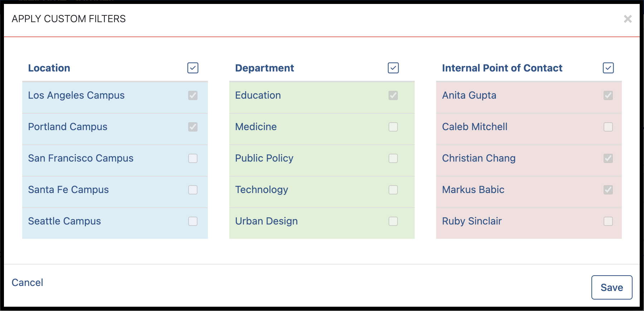This screenshot has height=311, width=644.
Task: Enable Public Policy filter
Action: click(393, 158)
